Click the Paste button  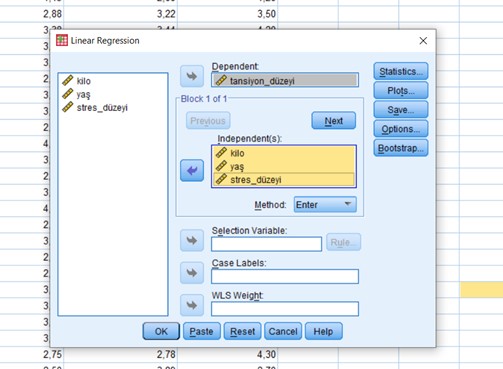coord(202,331)
